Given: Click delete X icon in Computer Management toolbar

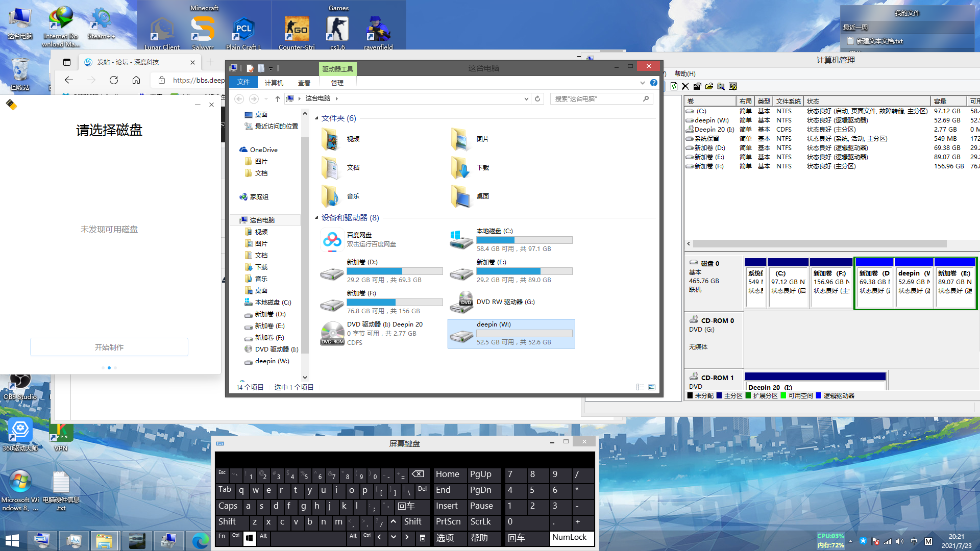Looking at the screenshot, I should click(685, 87).
